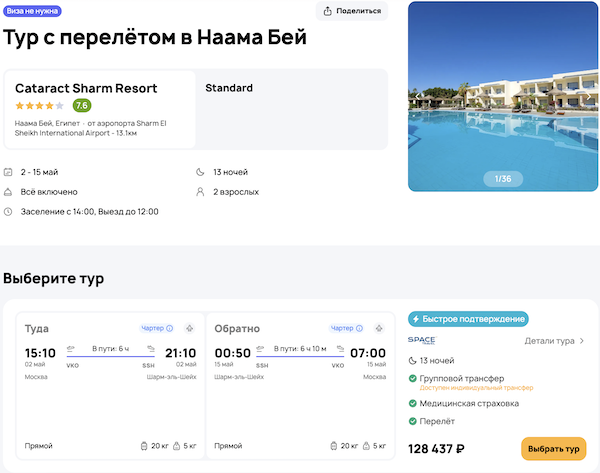Click the Быстрое подтверждение badge
Viewport: 600px width, 473px height.
[x=468, y=319]
